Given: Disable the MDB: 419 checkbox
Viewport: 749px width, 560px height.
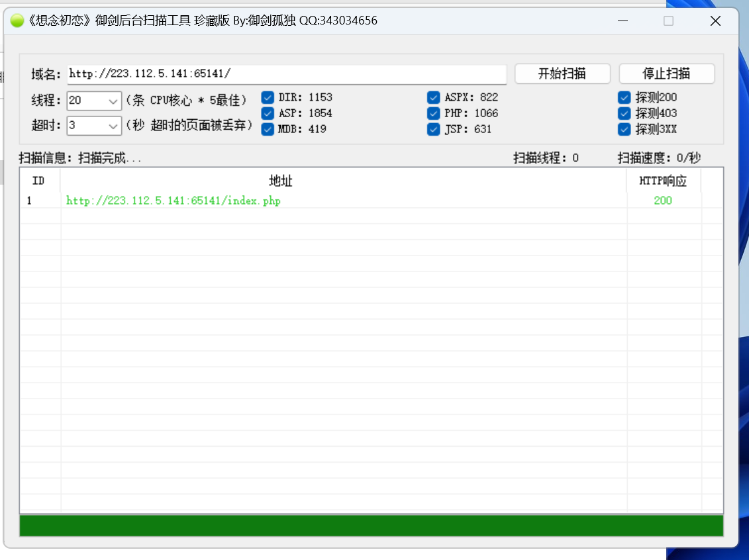Looking at the screenshot, I should (x=267, y=129).
